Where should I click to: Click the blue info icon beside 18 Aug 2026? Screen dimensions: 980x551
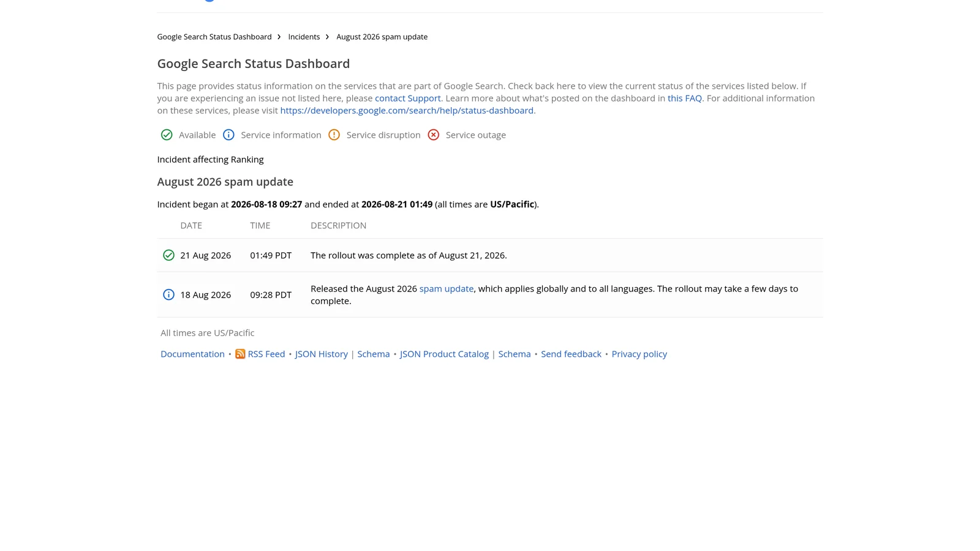[168, 294]
